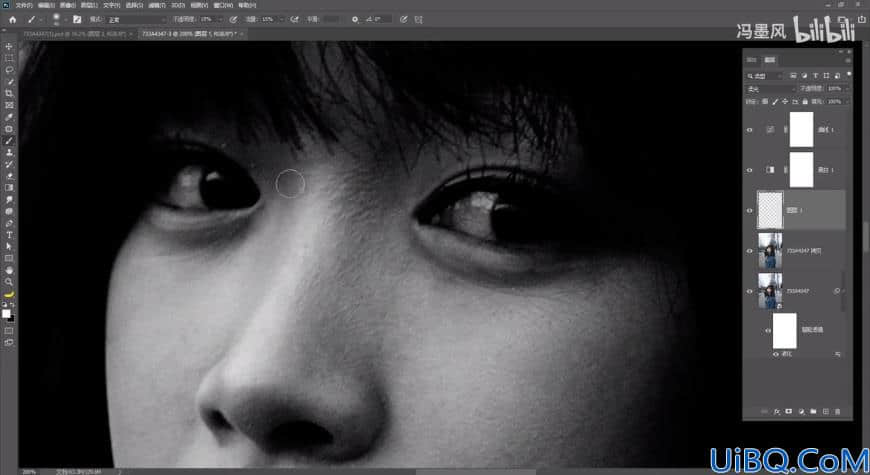Select the 图层 1 layer thumbnail
This screenshot has width=870, height=475.
(770, 210)
